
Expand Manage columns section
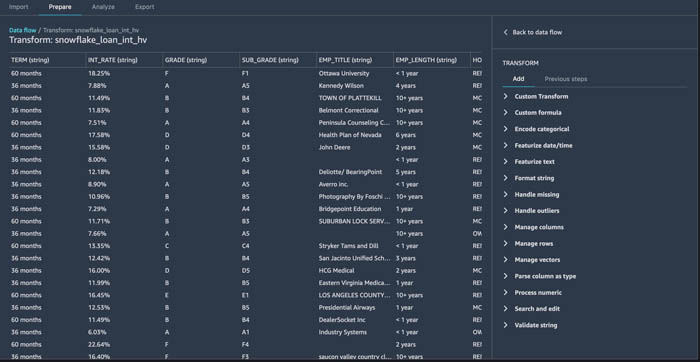[x=533, y=227]
